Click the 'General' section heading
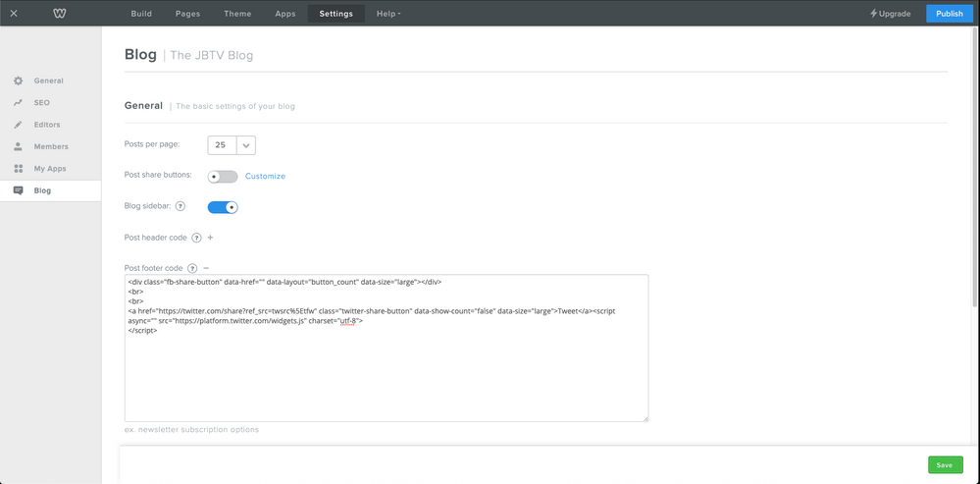980x484 pixels. click(x=144, y=106)
